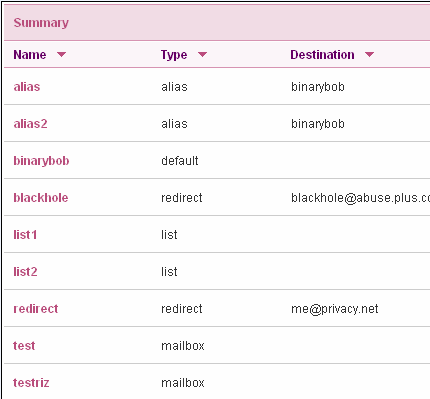Sort by Name using its arrow icon
The width and height of the screenshot is (430, 399).
pos(61,54)
